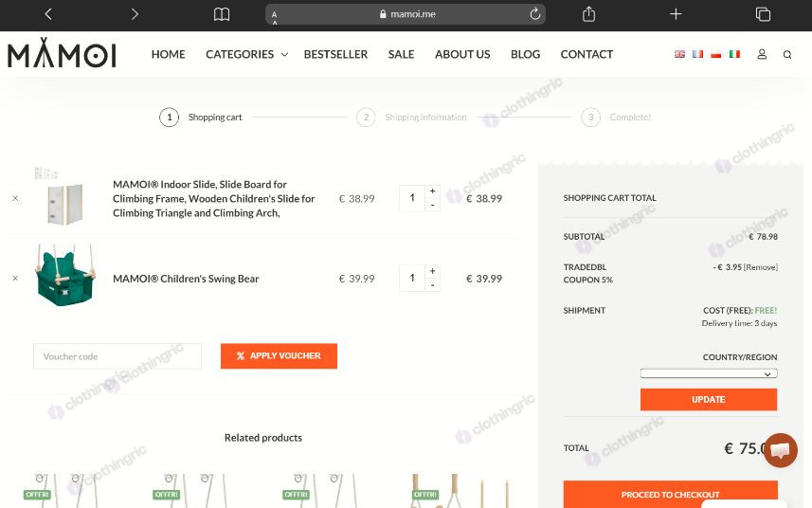Click the Delivery time: 3 days text
The height and width of the screenshot is (508, 812).
(739, 323)
